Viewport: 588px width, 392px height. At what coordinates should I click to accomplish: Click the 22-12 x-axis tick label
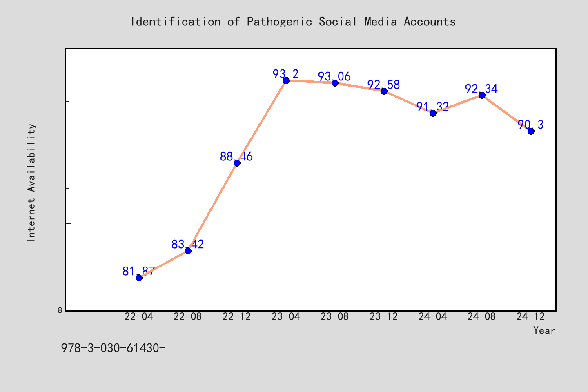[237, 317]
